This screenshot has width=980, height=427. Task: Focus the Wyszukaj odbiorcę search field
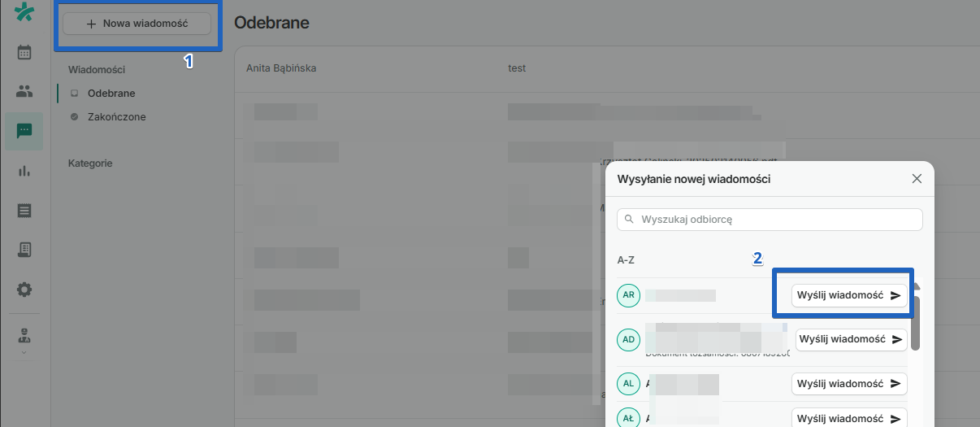point(770,220)
